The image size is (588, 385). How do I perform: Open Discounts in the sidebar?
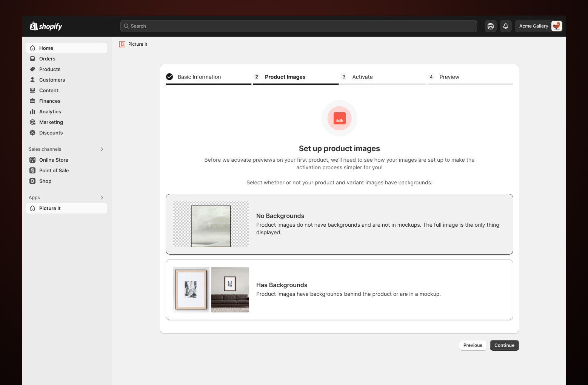tap(66, 133)
